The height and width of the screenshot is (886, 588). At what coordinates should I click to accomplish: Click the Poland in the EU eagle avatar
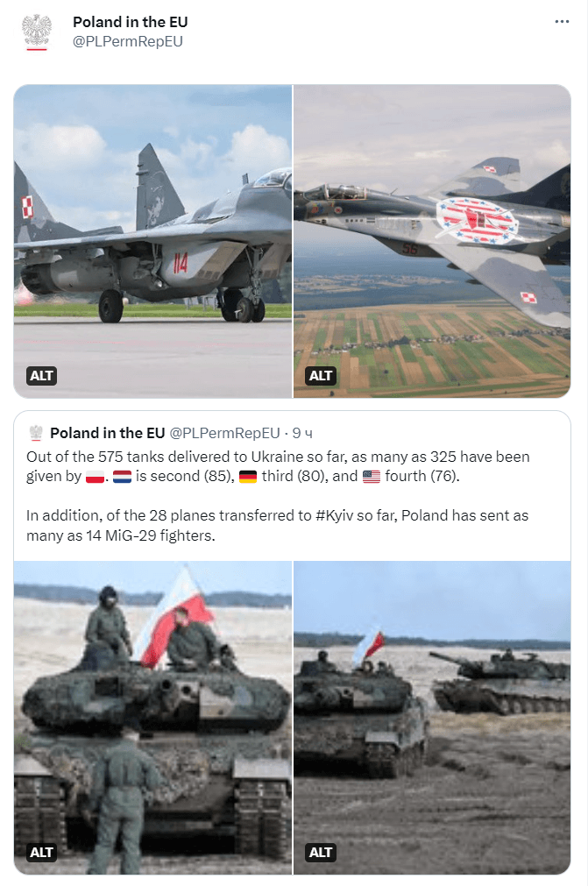click(37, 32)
